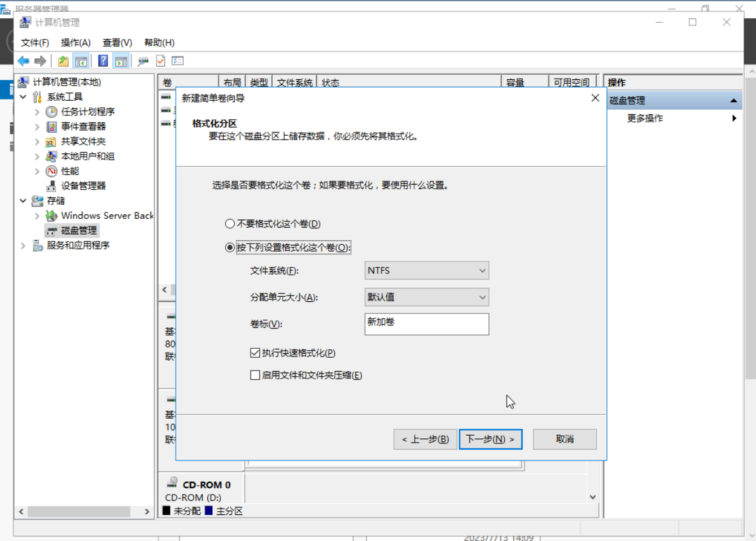
Task: Click the Layout (布局) column header
Action: [232, 82]
